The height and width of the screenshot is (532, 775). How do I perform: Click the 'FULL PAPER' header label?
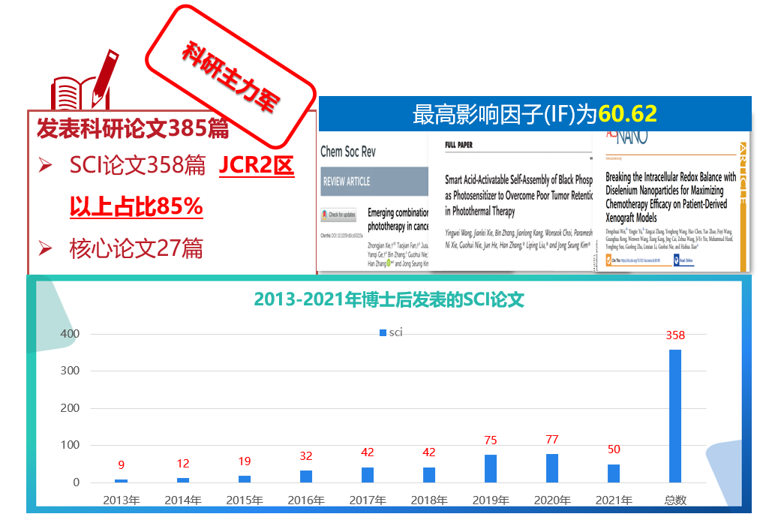[458, 145]
